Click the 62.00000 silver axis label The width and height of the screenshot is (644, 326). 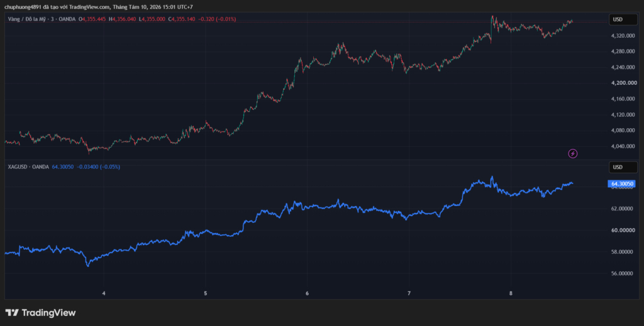(623, 209)
